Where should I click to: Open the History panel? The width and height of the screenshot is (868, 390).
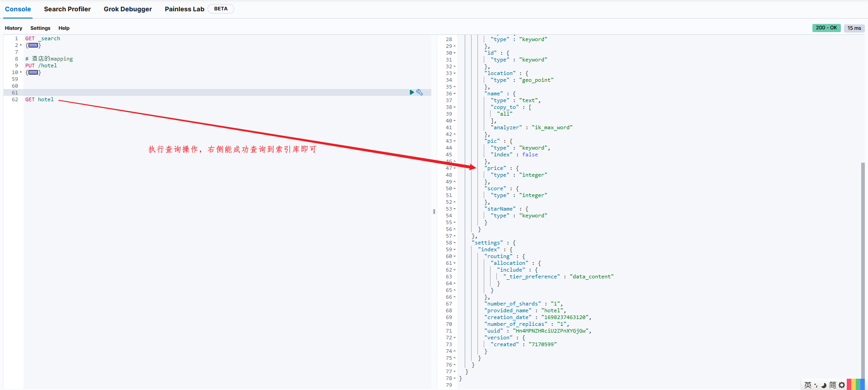pyautogui.click(x=14, y=28)
